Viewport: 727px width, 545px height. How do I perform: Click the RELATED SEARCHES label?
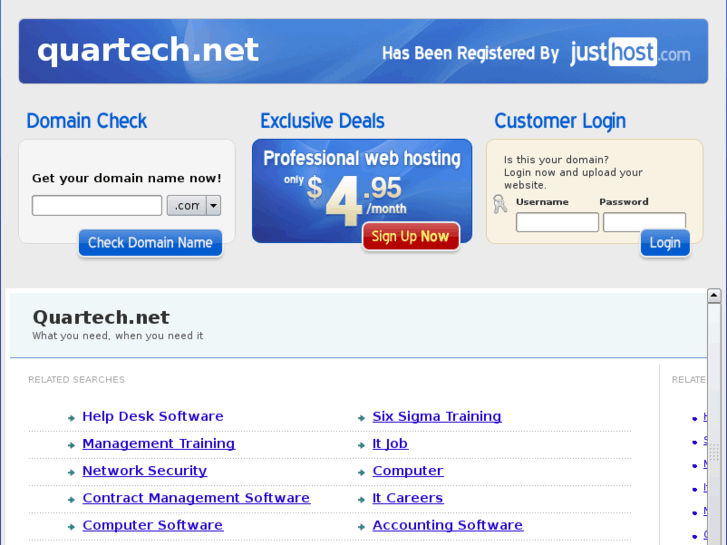(x=77, y=380)
